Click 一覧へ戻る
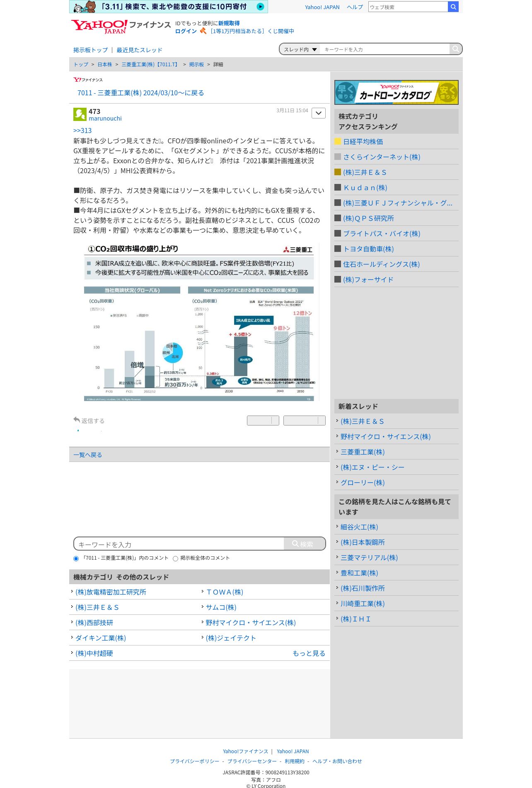The height and width of the screenshot is (788, 532). click(87, 454)
